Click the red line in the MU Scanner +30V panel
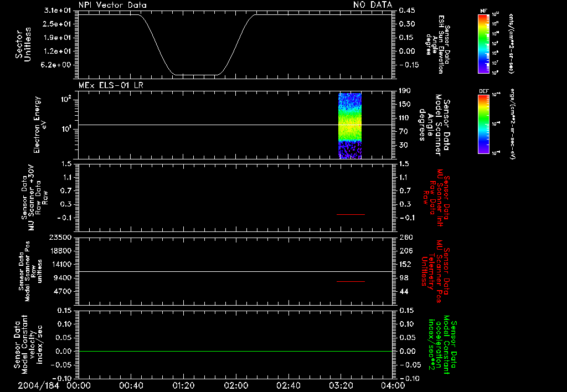Image resolution: width=567 pixels, height=392 pixels. 350,214
